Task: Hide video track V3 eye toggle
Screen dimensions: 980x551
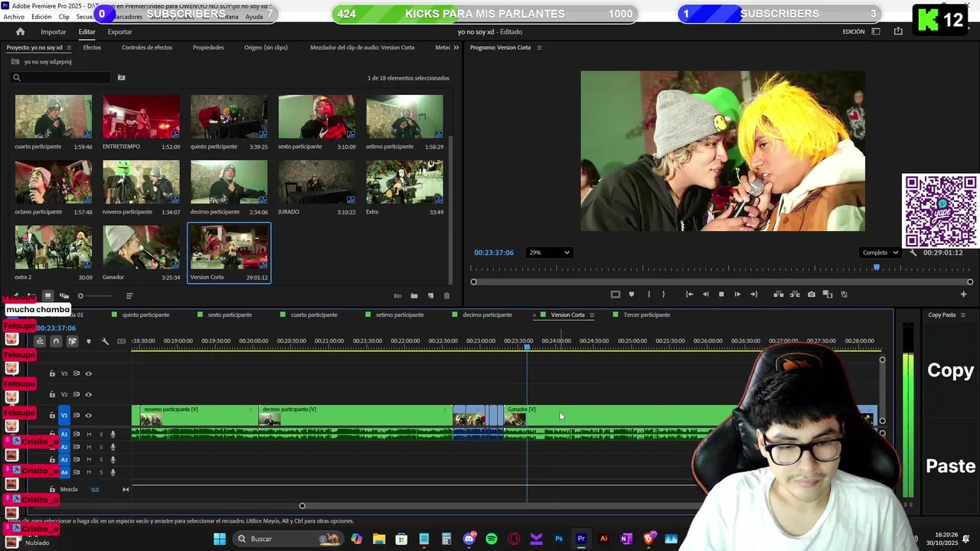Action: [x=88, y=373]
